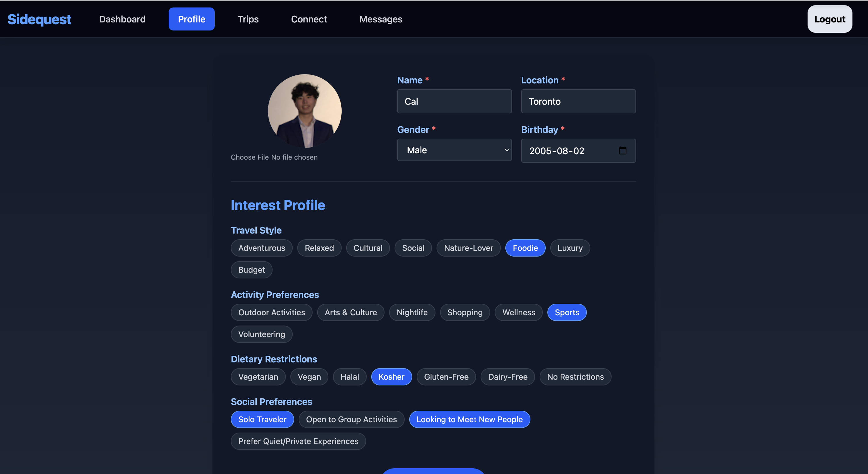Enable the Adventurous travel style
The height and width of the screenshot is (474, 868).
pos(262,248)
